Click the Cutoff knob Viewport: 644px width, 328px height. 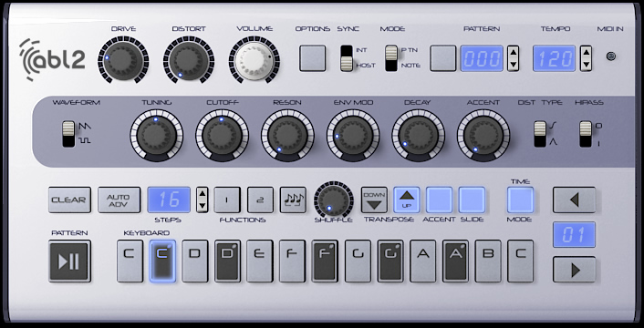222,135
